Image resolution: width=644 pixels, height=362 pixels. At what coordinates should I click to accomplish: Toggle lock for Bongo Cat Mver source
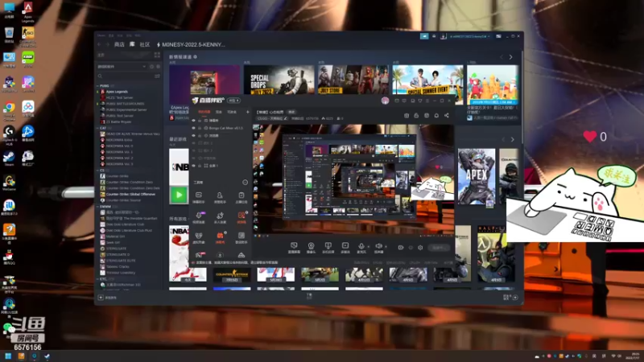coord(200,128)
